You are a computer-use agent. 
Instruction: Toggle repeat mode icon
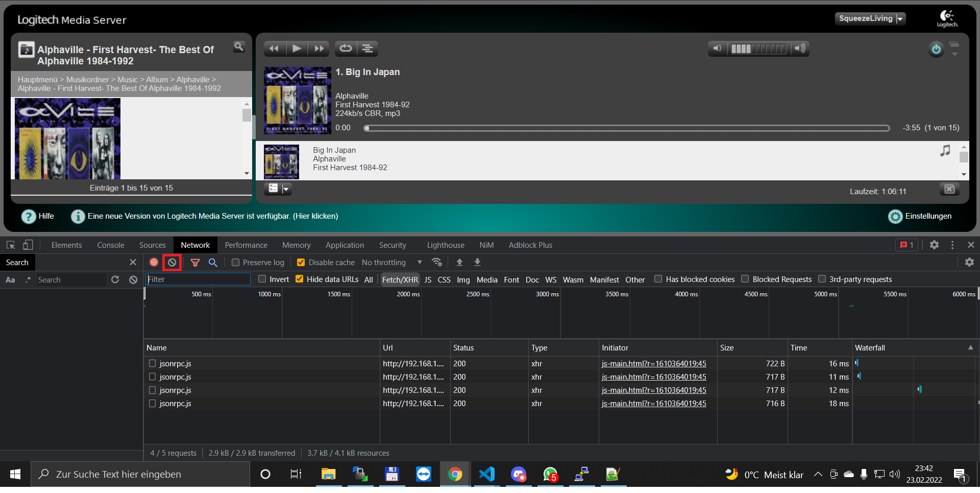[x=346, y=49]
